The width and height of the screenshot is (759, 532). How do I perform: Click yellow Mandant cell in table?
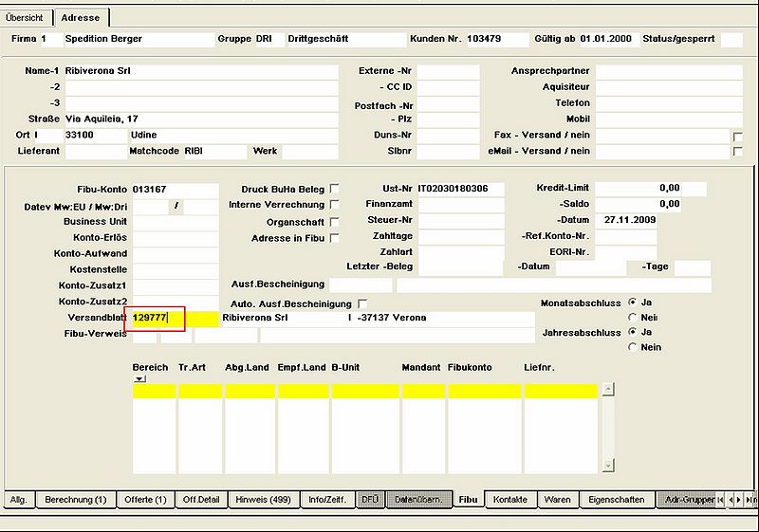tap(423, 391)
